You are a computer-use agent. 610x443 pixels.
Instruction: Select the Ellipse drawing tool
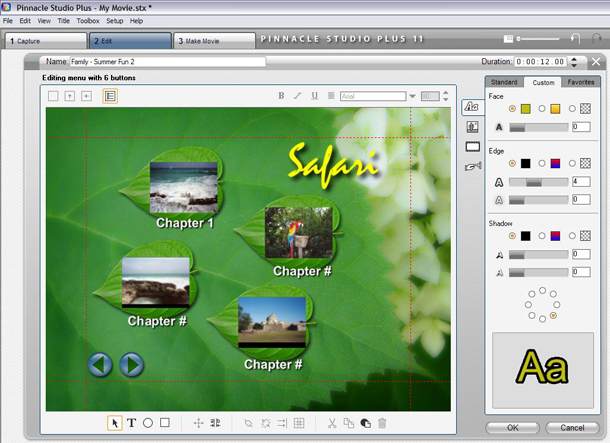(148, 423)
